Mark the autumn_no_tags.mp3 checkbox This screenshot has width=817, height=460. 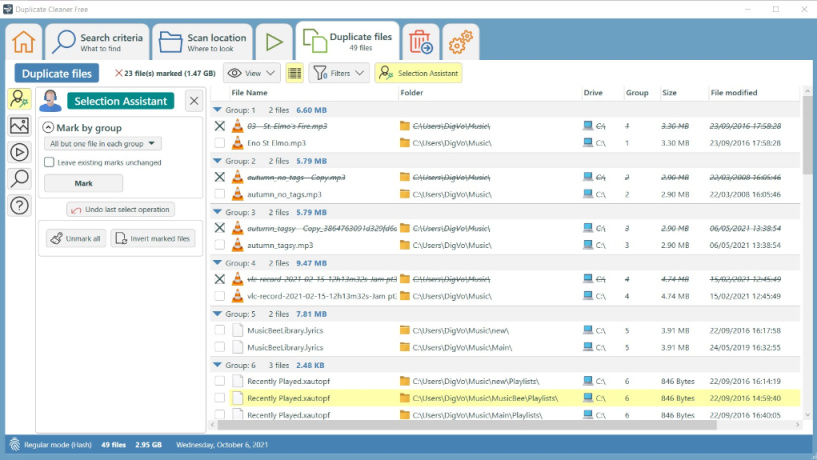pyautogui.click(x=220, y=194)
